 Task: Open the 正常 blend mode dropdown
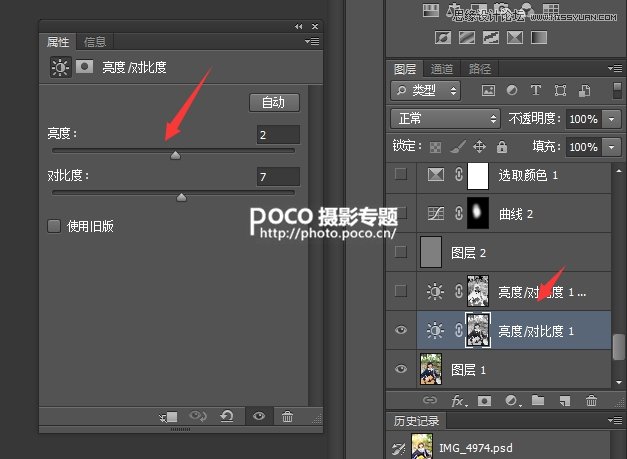445,119
